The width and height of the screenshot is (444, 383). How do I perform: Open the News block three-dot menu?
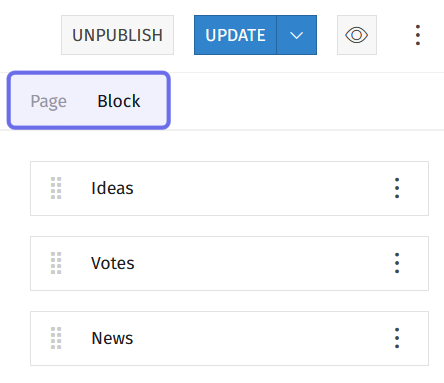point(397,338)
